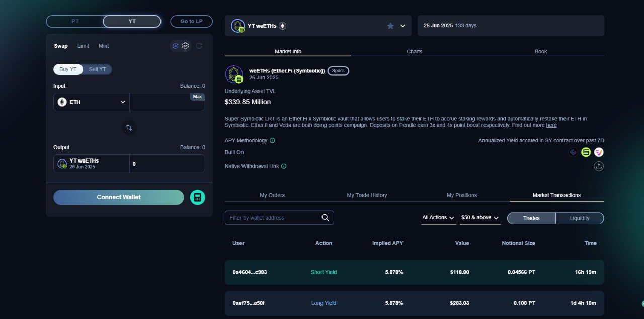Click the settings gear icon in swap panel
This screenshot has width=644, height=319.
coord(186,46)
